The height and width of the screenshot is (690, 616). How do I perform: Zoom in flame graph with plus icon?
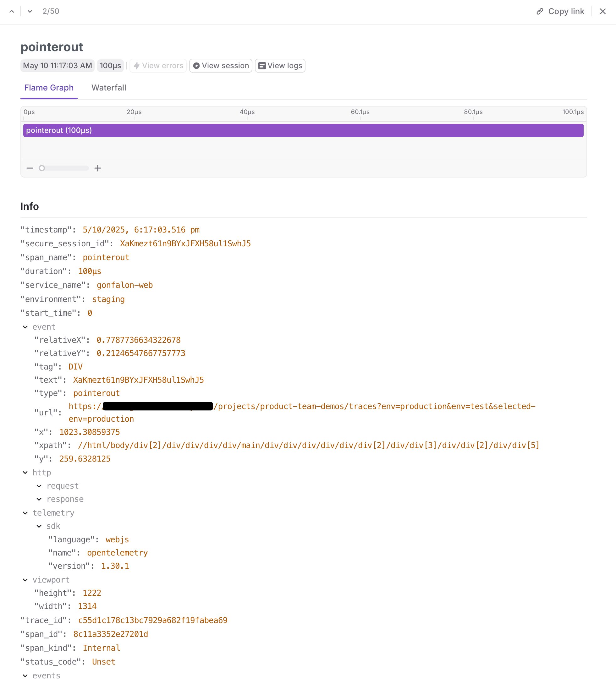click(98, 168)
